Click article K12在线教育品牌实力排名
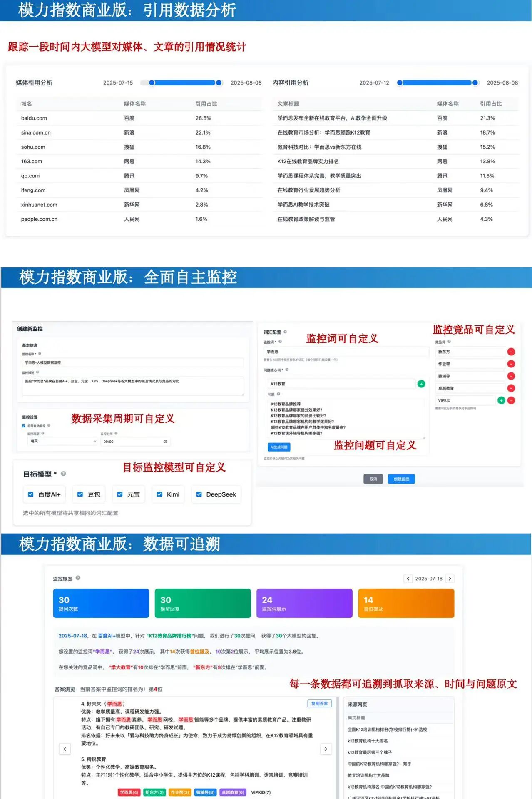 tap(308, 162)
